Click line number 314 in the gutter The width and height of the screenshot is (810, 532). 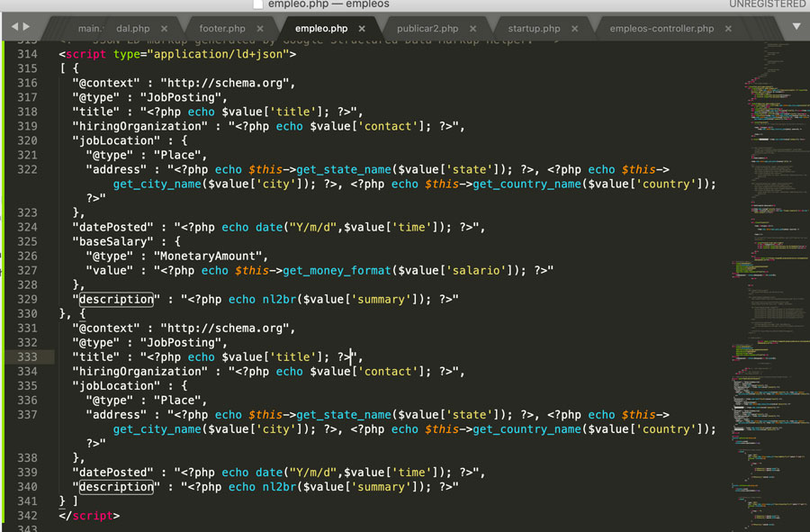pyautogui.click(x=27, y=54)
